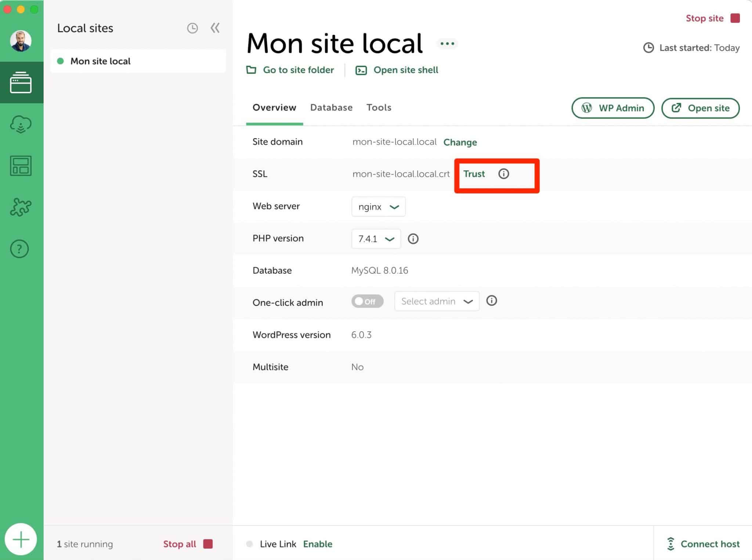Click the Local sites panel title
This screenshot has width=752, height=560.
click(85, 28)
